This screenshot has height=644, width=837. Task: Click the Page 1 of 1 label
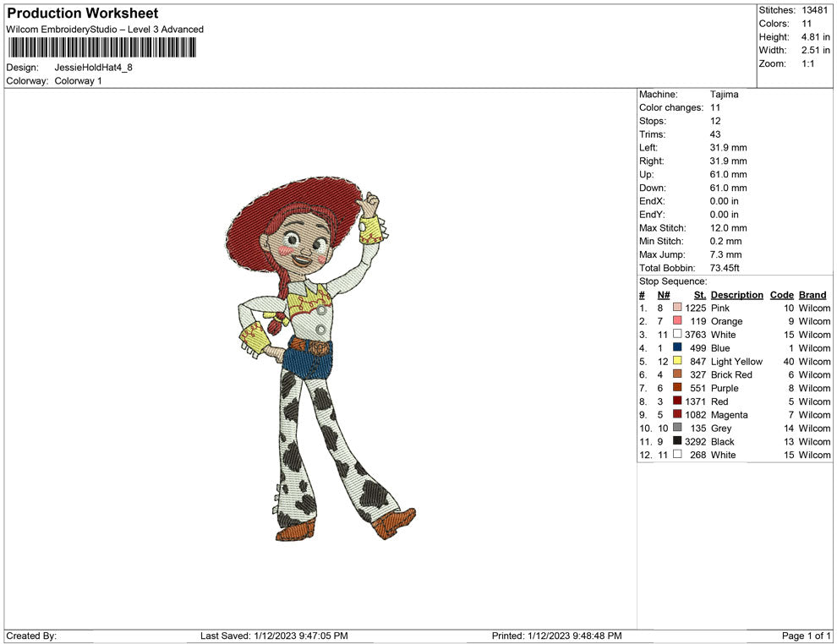(x=804, y=636)
